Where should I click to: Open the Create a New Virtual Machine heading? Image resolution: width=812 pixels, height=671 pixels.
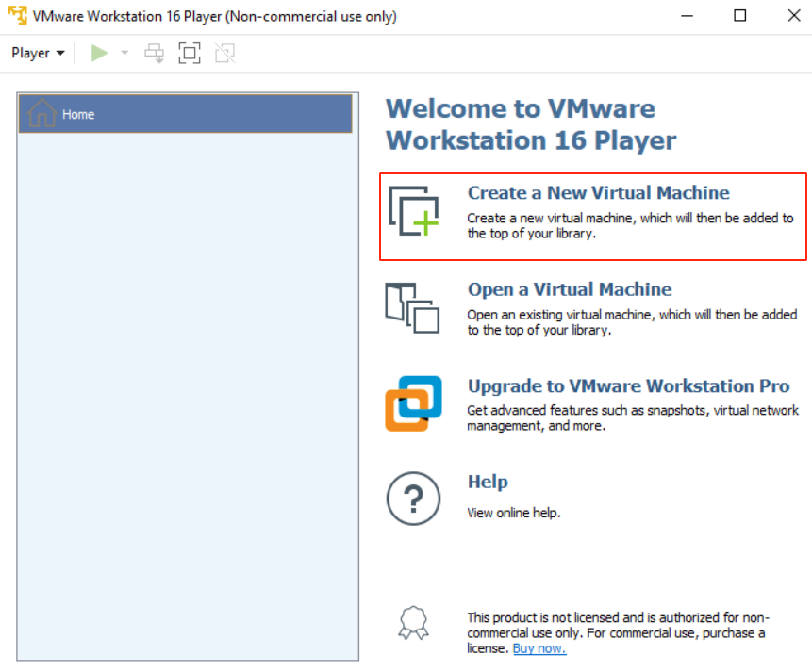[x=598, y=193]
